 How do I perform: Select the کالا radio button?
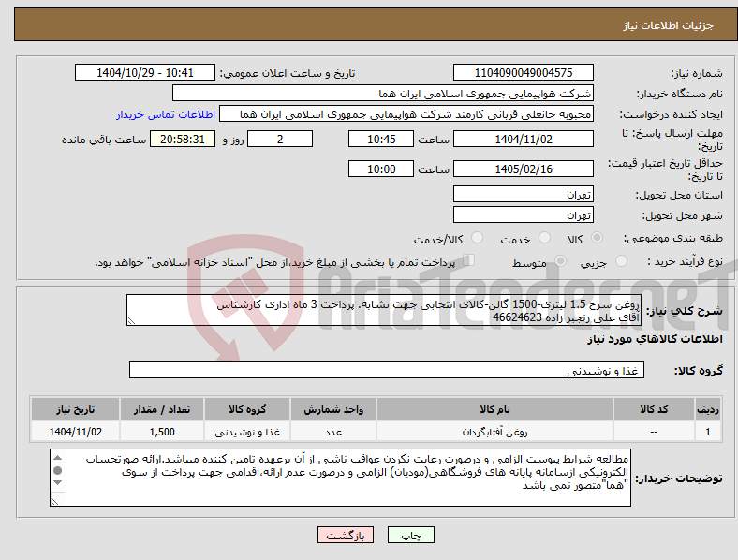point(597,238)
